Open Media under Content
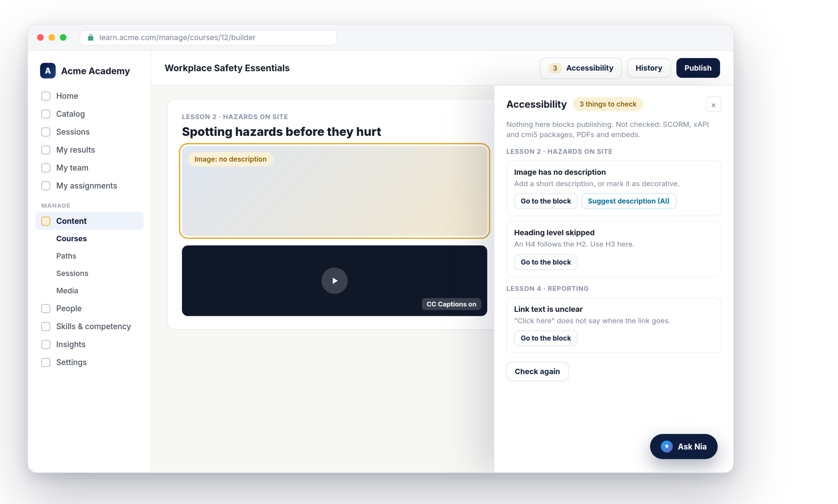Viewport: 838px width, 504px height. [67, 291]
